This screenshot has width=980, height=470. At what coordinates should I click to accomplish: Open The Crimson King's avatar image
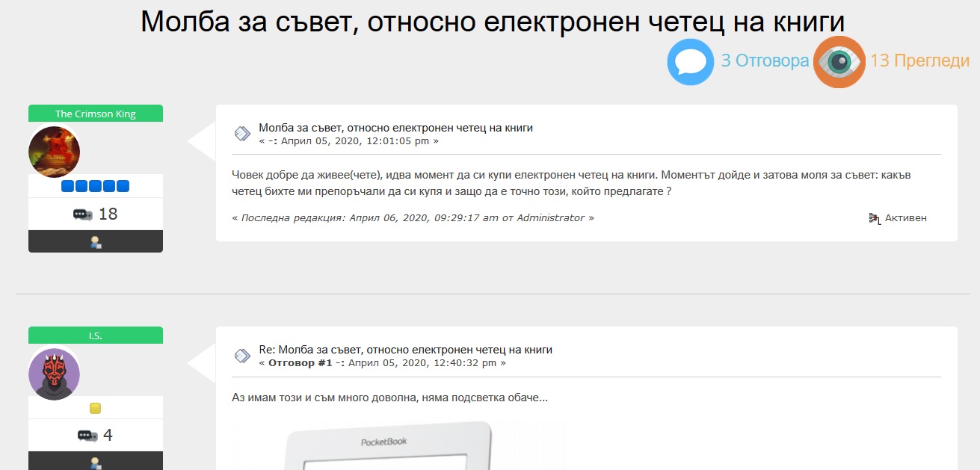click(55, 152)
